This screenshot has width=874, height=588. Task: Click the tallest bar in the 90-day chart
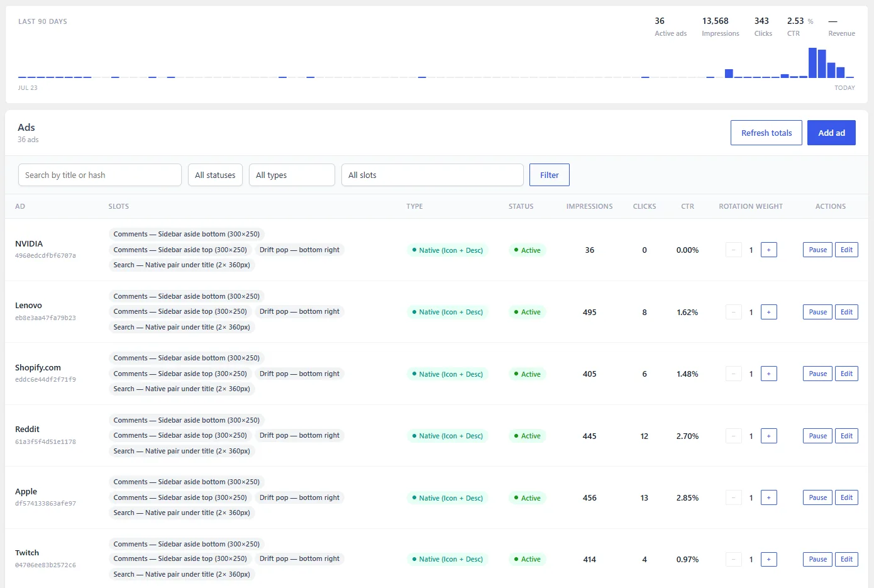click(x=812, y=63)
